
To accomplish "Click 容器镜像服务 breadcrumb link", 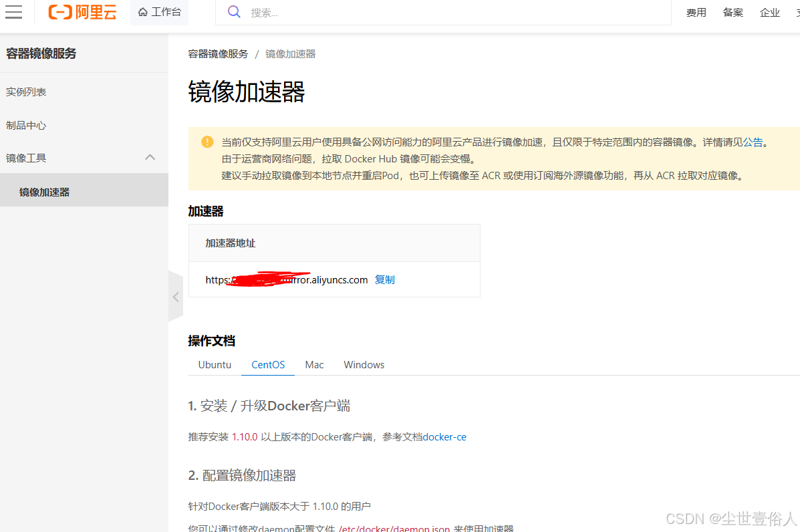I will [218, 54].
